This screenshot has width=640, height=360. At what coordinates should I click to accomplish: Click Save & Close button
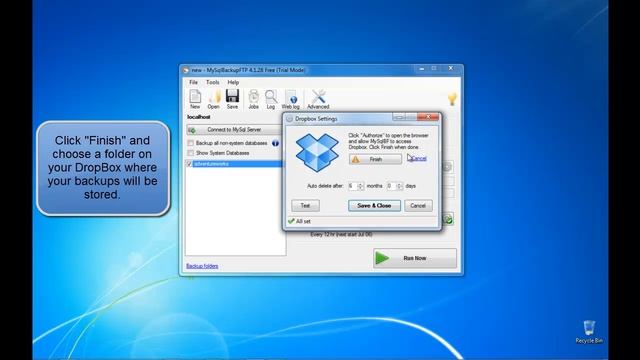(374, 206)
